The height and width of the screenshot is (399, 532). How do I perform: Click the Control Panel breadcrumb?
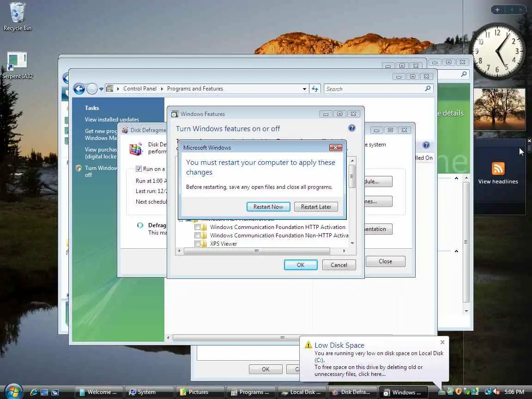tap(140, 89)
